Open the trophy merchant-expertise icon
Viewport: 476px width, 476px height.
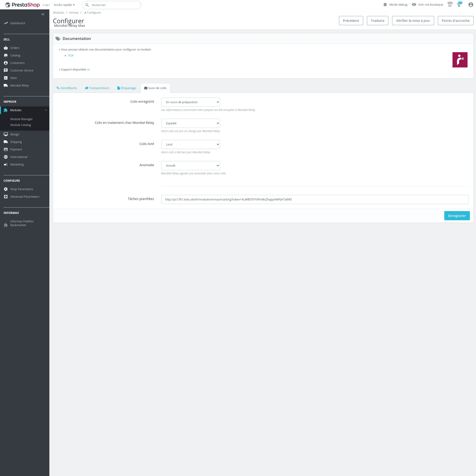(459, 5)
